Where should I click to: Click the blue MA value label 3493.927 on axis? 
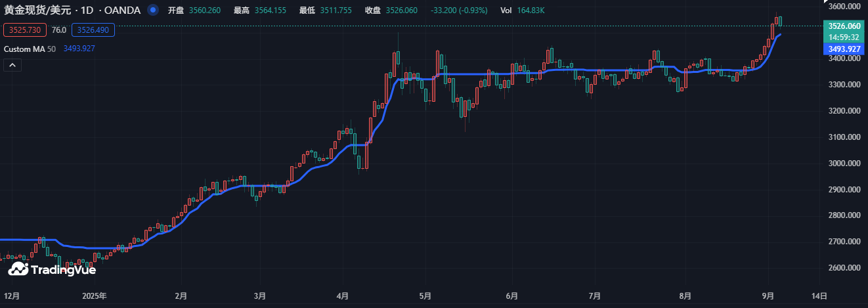click(x=844, y=49)
